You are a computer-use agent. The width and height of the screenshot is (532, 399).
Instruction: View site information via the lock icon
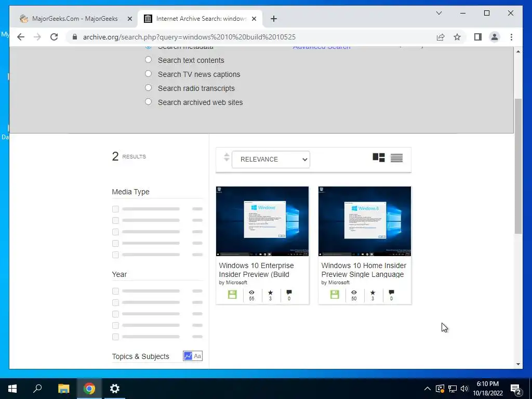75,37
